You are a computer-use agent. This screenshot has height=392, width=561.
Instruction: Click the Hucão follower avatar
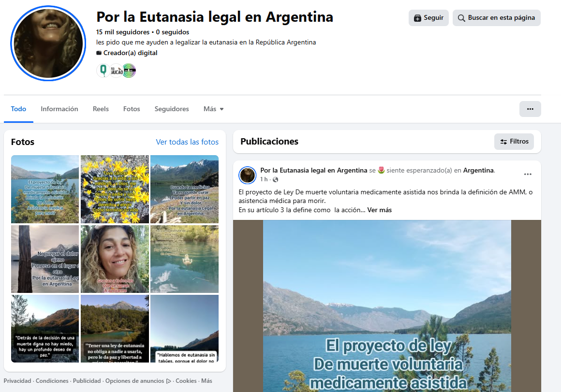click(x=116, y=71)
